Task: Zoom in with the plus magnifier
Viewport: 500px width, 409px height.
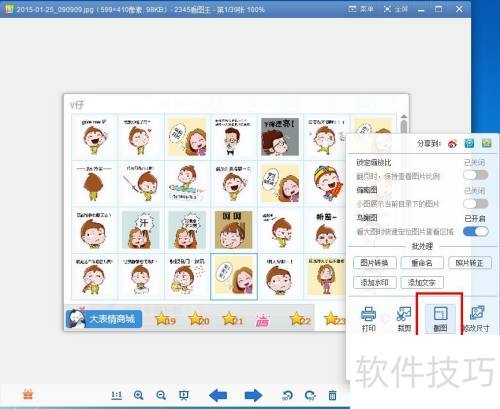Action: pos(139,395)
